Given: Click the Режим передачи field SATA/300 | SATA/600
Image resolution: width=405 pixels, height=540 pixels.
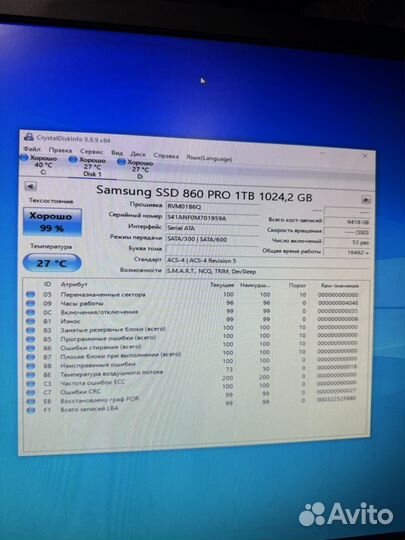Looking at the screenshot, I should pyautogui.click(x=212, y=239).
